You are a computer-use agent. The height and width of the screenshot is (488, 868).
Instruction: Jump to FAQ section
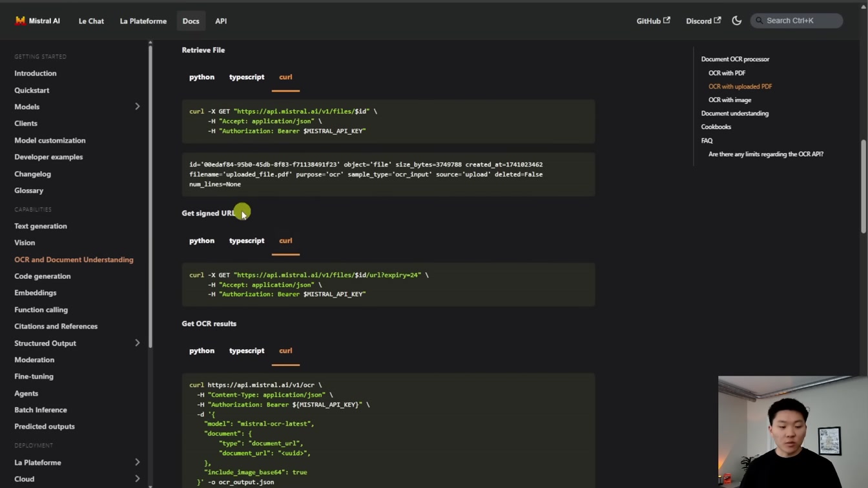pos(707,141)
